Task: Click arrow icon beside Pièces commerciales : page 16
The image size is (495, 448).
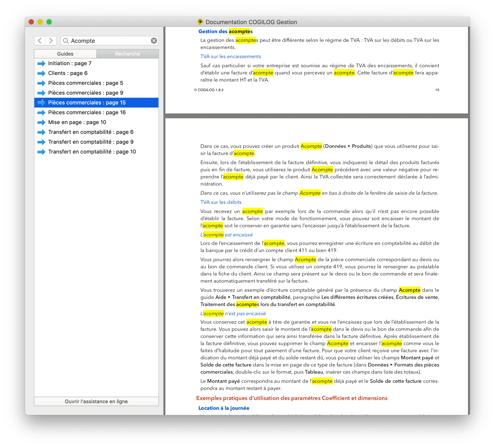Action: (42, 113)
